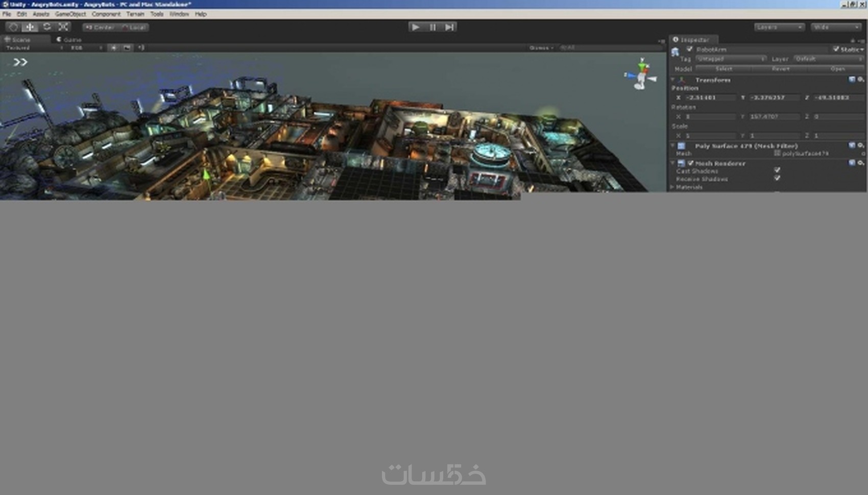868x495 pixels.
Task: Toggle the Static checkbox
Action: tap(836, 49)
